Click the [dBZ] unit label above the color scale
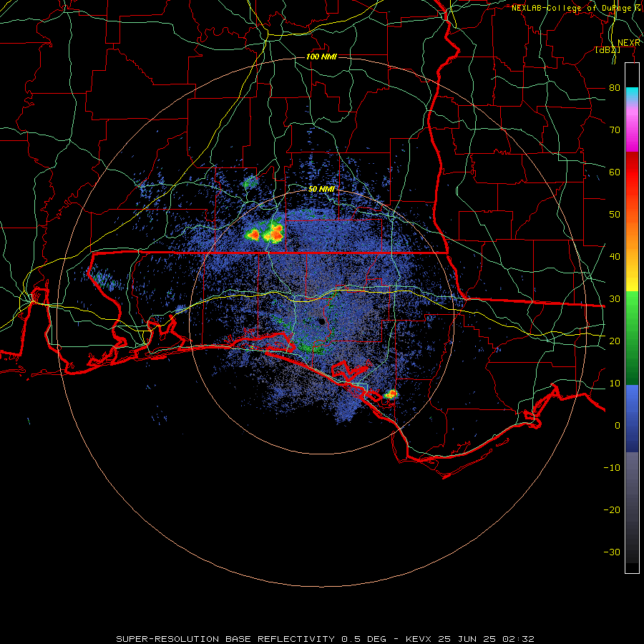The image size is (644, 644). 608,50
